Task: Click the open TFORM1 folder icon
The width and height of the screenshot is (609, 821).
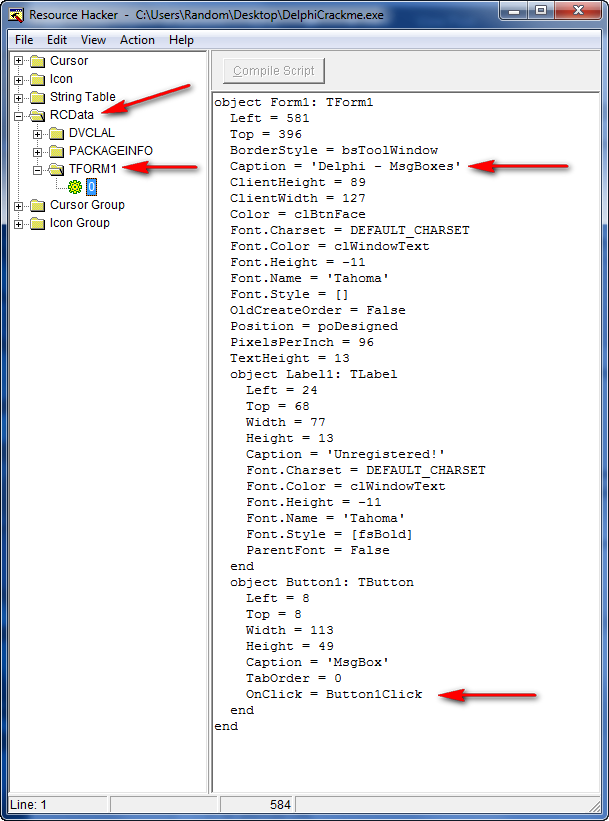Action: point(57,169)
